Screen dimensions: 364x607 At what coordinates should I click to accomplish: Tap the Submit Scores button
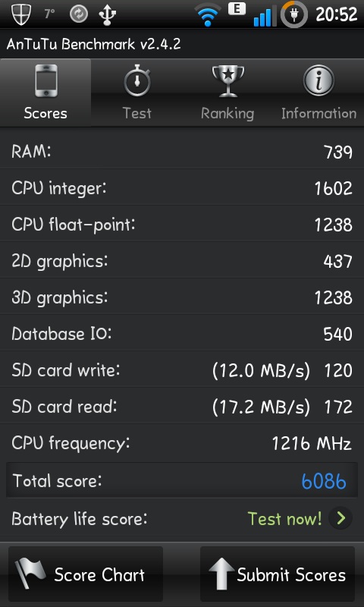point(278,574)
